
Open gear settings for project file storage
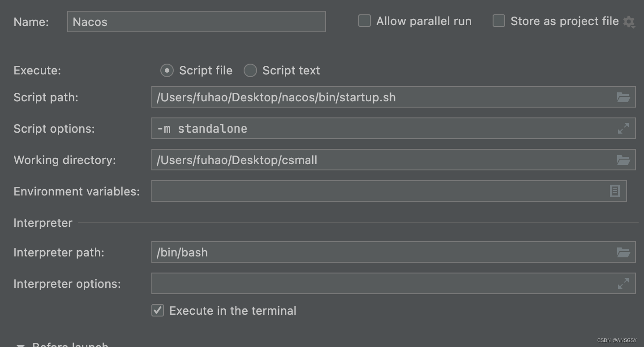[x=629, y=22]
